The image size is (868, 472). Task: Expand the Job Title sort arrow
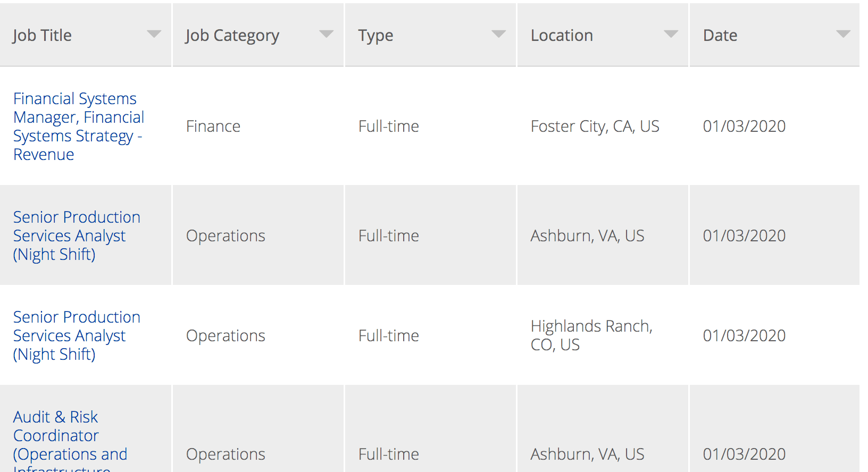coord(154,35)
